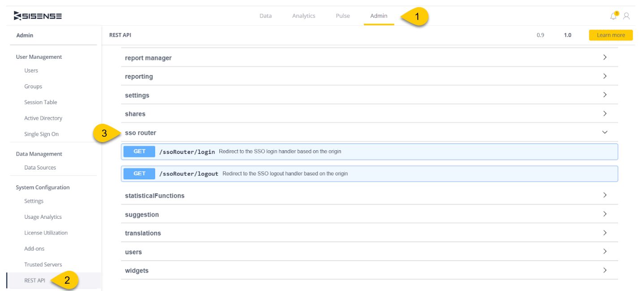This screenshot has height=291, width=644.
Task: Select REST API in sidebar
Action: (35, 280)
